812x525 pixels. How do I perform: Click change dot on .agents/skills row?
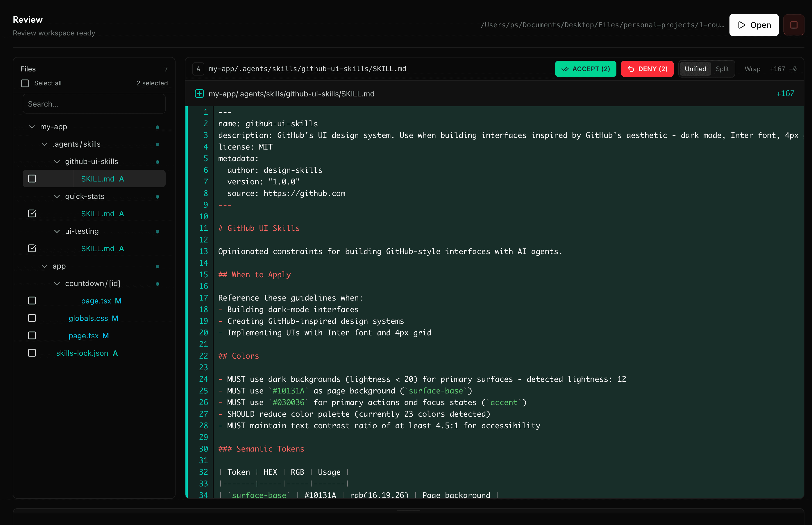[x=157, y=144]
